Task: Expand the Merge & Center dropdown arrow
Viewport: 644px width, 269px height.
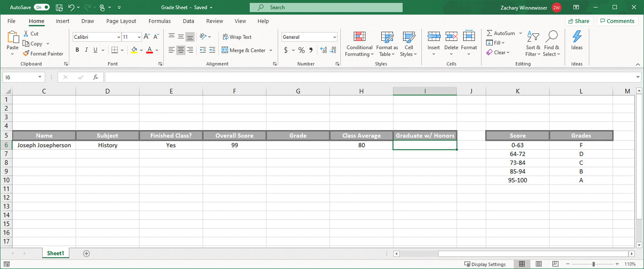Action: click(271, 50)
